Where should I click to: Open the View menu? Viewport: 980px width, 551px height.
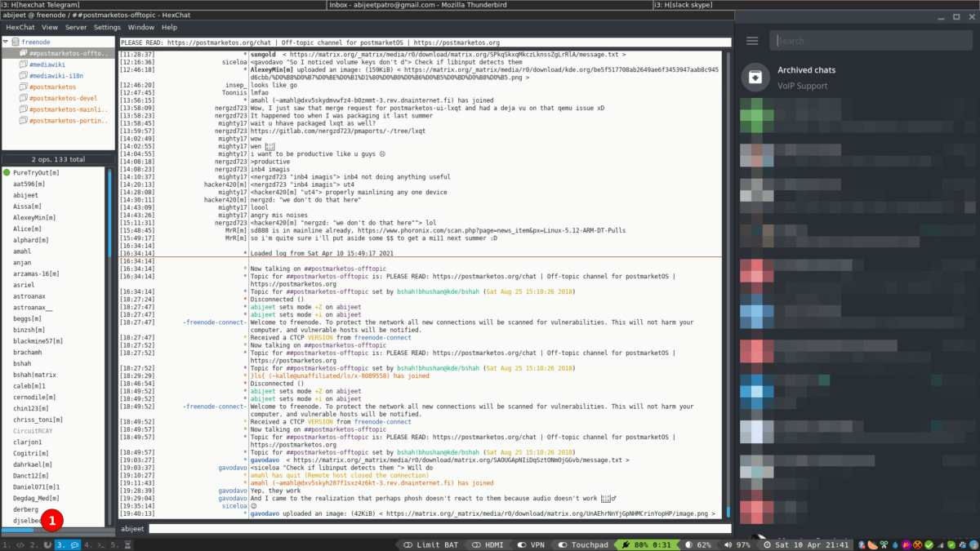pos(50,27)
